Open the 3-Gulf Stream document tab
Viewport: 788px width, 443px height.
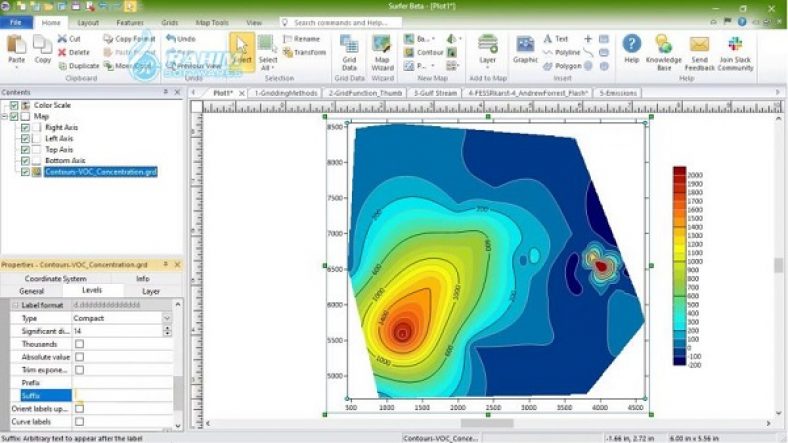click(x=435, y=93)
